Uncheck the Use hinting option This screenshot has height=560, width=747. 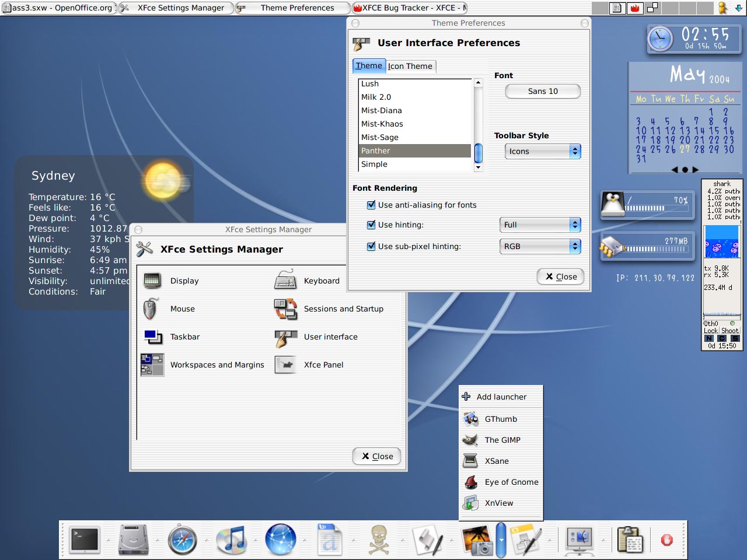[x=371, y=225]
